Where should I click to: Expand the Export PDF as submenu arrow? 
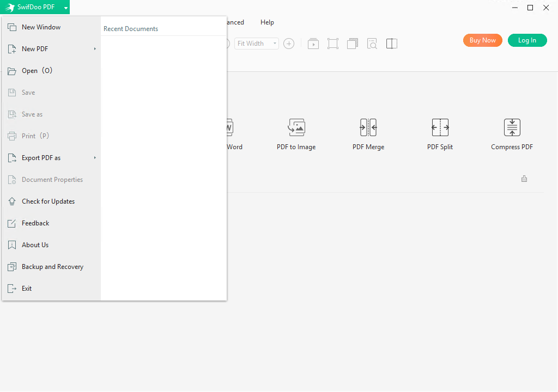click(x=95, y=157)
